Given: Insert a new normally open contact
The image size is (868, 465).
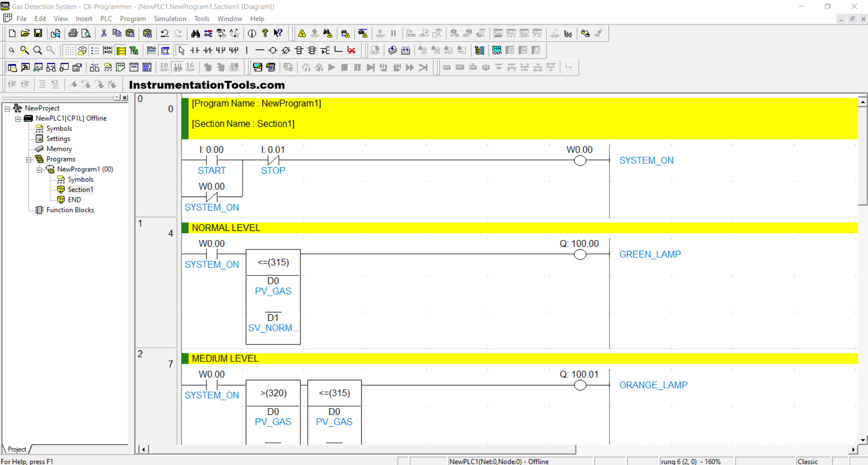Looking at the screenshot, I should click(x=195, y=50).
